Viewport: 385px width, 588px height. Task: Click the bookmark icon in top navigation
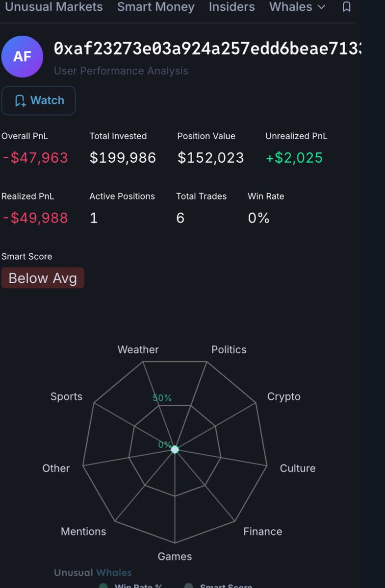pos(346,7)
